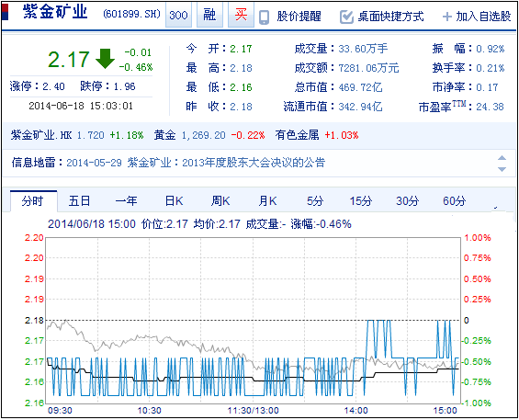Viewport: 519px width, 420px height.
Task: Click the 桌面快捷方式 text link
Action: pos(390,17)
